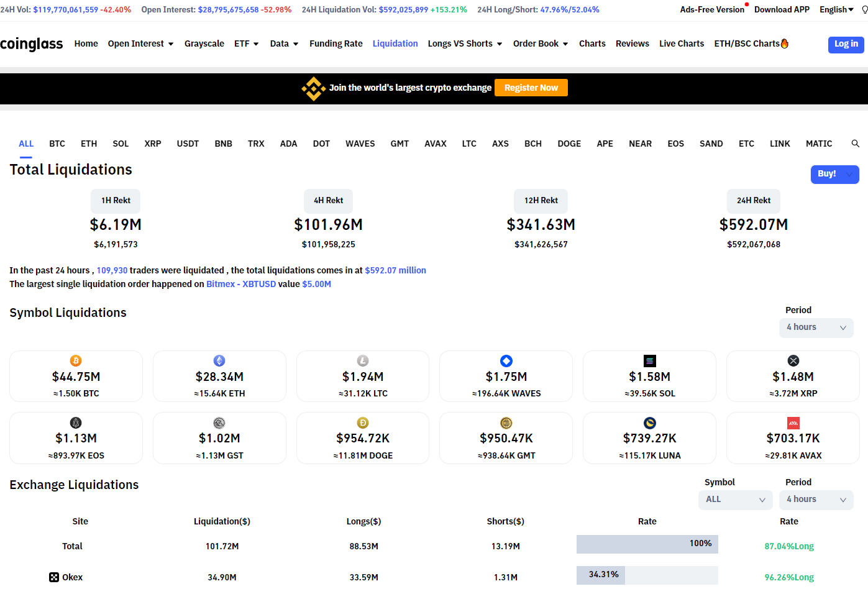The image size is (868, 594).
Task: Open the English language selector
Action: pyautogui.click(x=836, y=9)
